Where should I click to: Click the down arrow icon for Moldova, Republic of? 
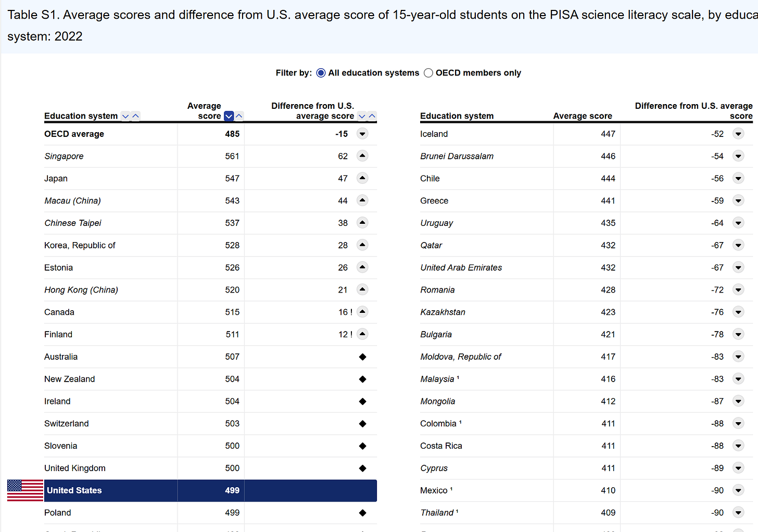pos(738,356)
